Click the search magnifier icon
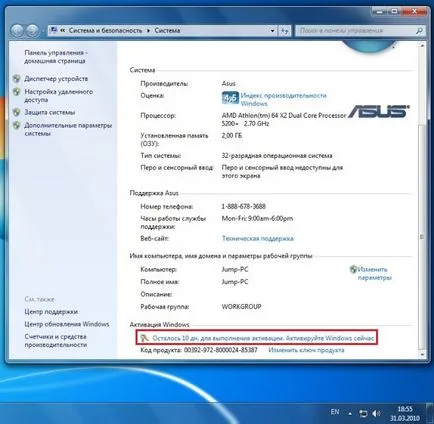Viewport: 434px width, 424px height. (x=419, y=31)
